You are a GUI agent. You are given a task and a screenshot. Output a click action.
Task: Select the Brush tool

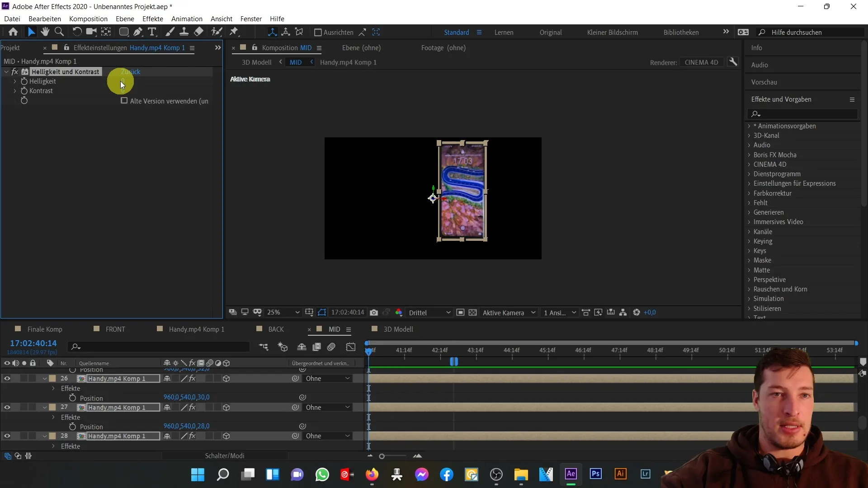(170, 32)
